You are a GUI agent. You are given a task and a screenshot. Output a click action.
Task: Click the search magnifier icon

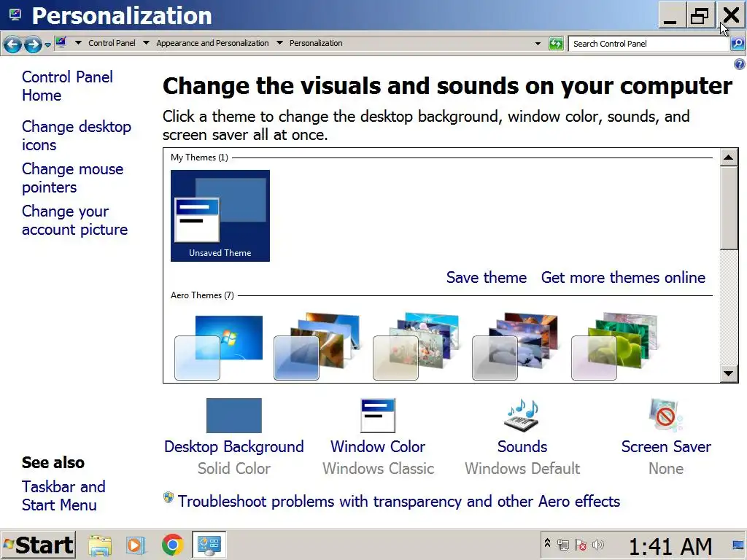738,44
